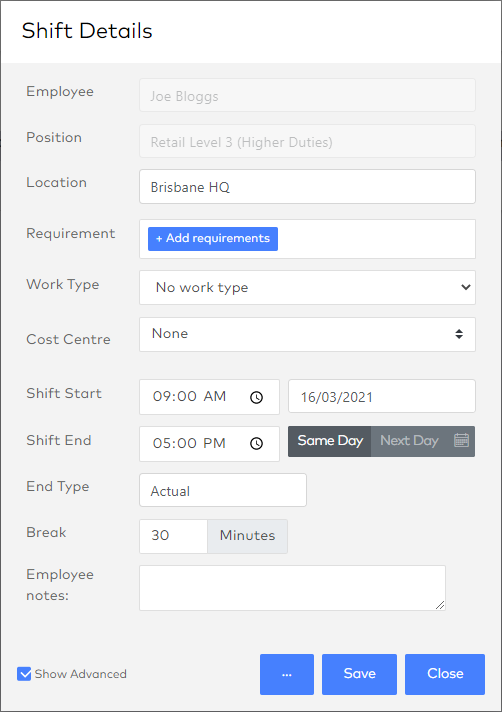
Task: Click the Cost Centre up-down arrows icon
Action: coord(459,334)
